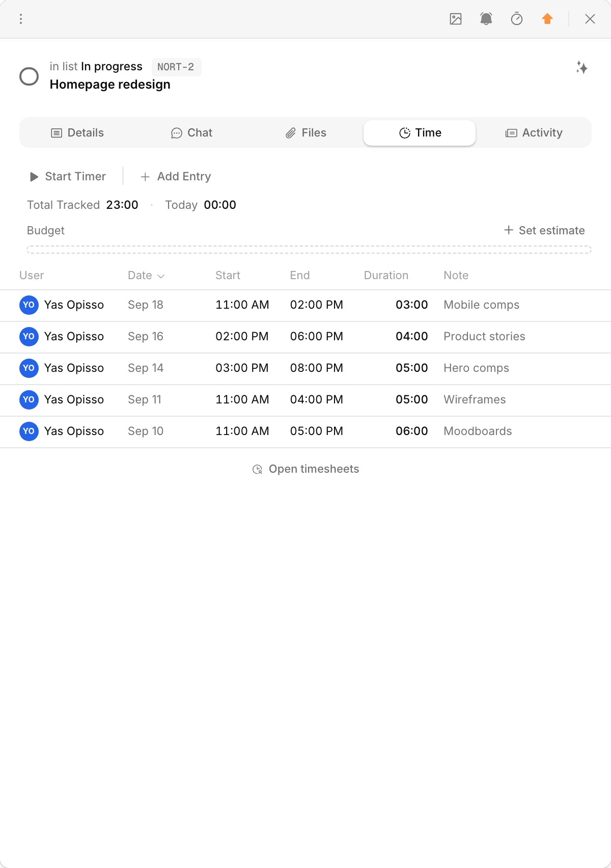Click the YO avatar in Sep 10 row

[x=29, y=431]
